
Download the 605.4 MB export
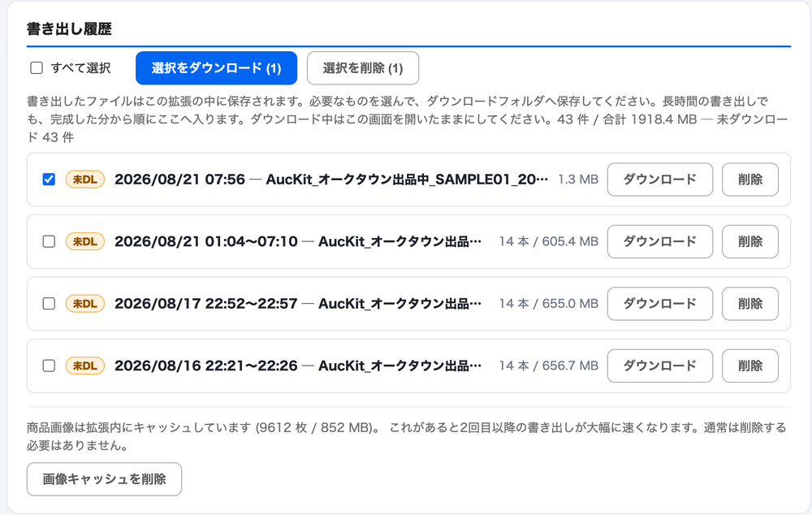click(659, 241)
